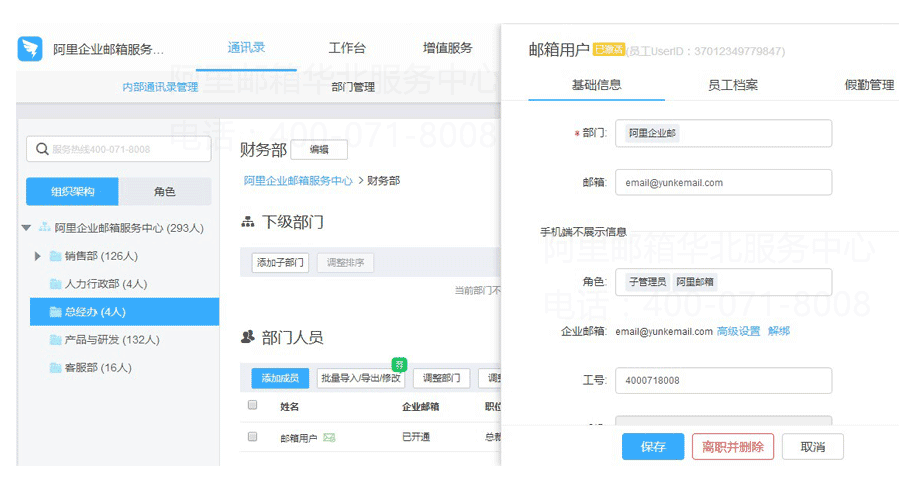This screenshot has width=915, height=488.
Task: Click the 离职并删除 button
Action: point(733,447)
